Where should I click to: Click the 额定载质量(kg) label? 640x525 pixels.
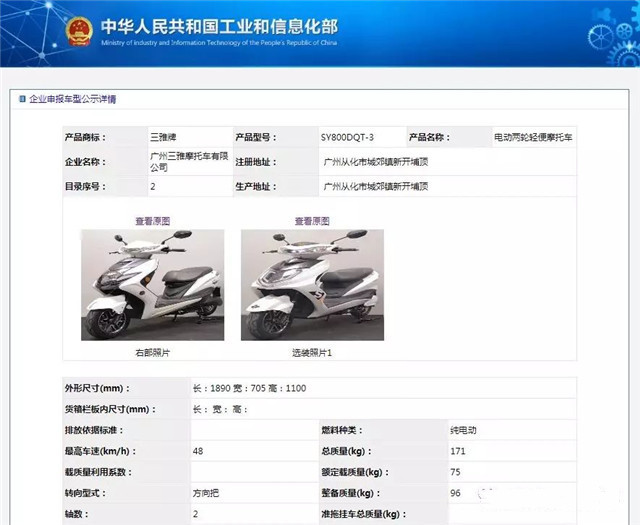(x=355, y=472)
